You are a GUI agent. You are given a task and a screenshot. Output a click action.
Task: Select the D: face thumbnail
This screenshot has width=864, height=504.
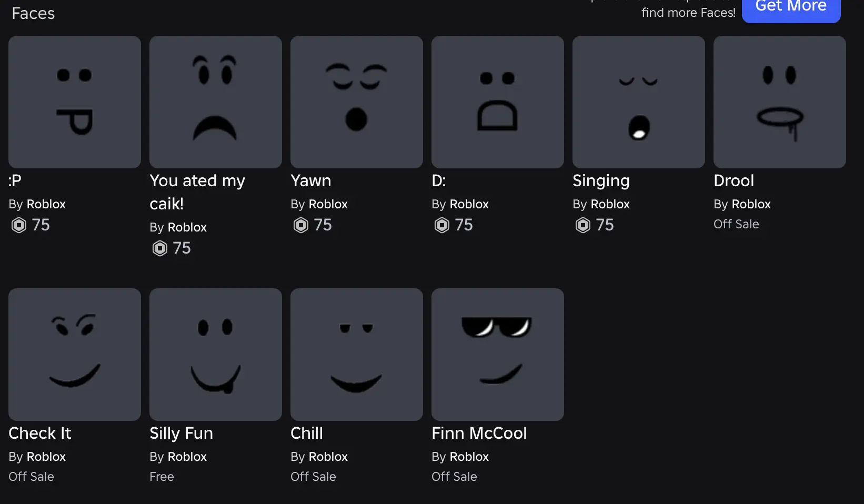click(x=498, y=102)
